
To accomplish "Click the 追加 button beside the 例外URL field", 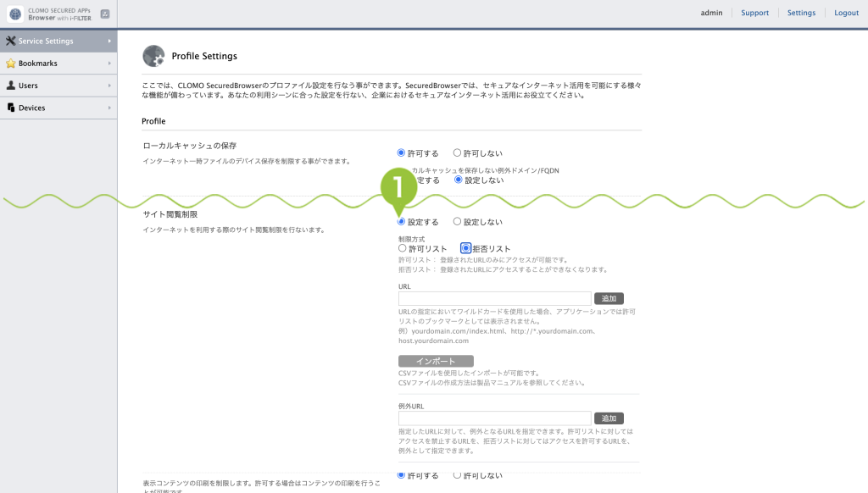I will pos(609,418).
